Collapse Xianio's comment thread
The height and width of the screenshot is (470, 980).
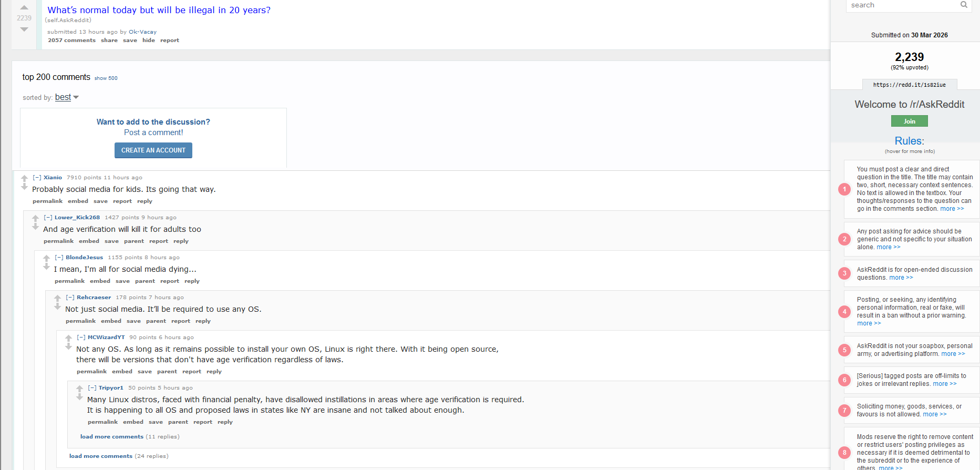(37, 178)
